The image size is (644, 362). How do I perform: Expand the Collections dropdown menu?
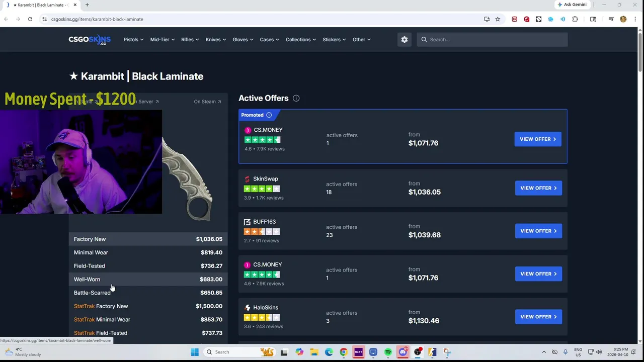click(301, 39)
